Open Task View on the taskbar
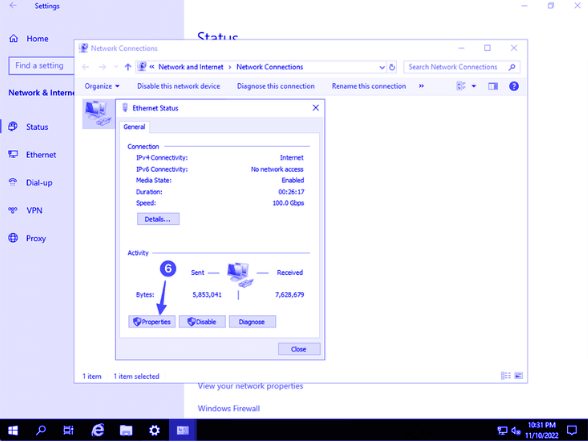Image resolution: width=588 pixels, height=442 pixels. pyautogui.click(x=69, y=431)
